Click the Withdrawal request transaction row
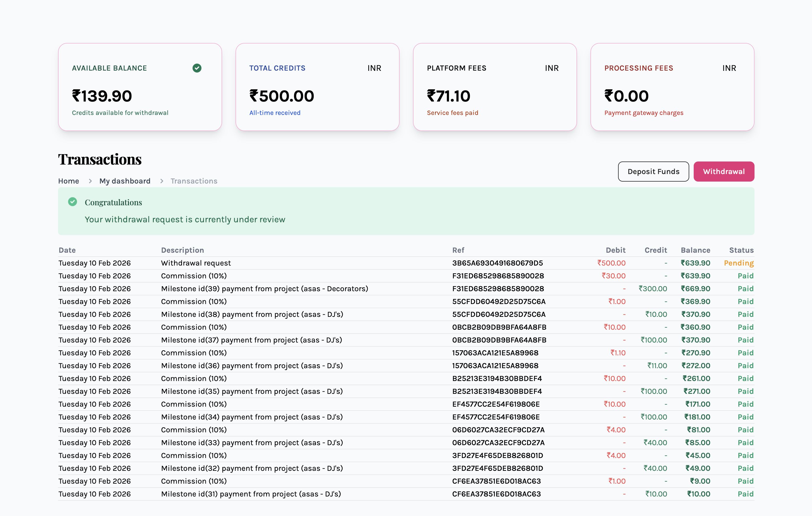The width and height of the screenshot is (812, 516). 196,263
